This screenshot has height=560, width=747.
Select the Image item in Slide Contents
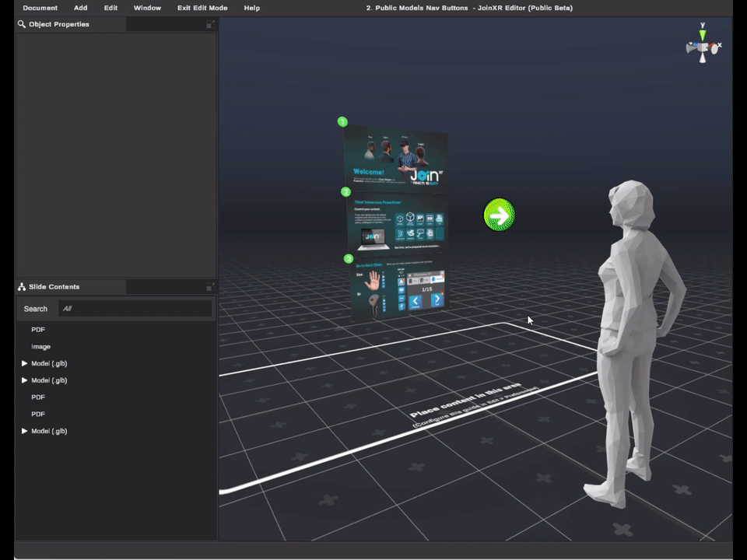pos(41,347)
